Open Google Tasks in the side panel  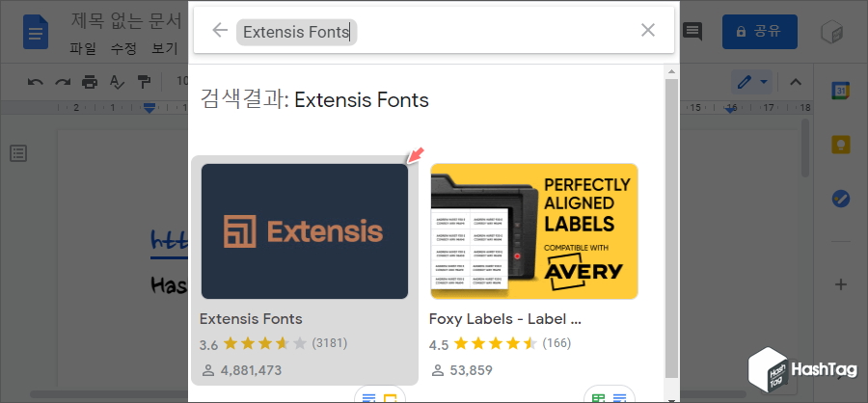840,199
